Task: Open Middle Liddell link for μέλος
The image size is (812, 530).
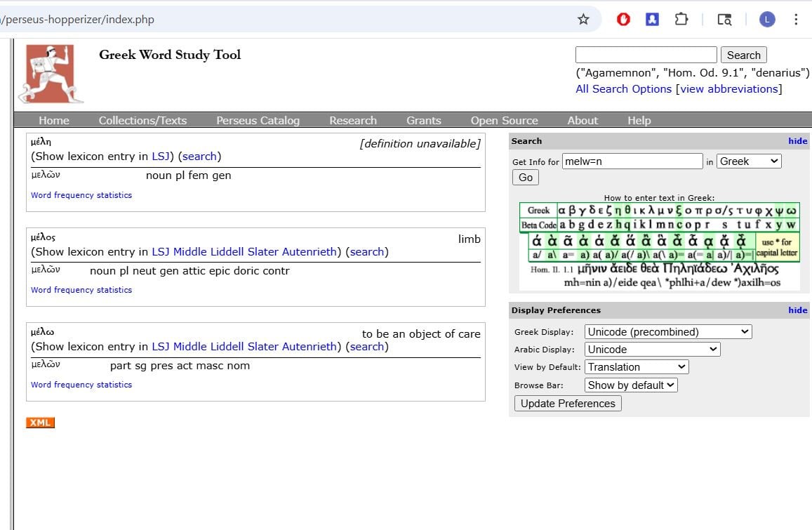Action: 208,252
